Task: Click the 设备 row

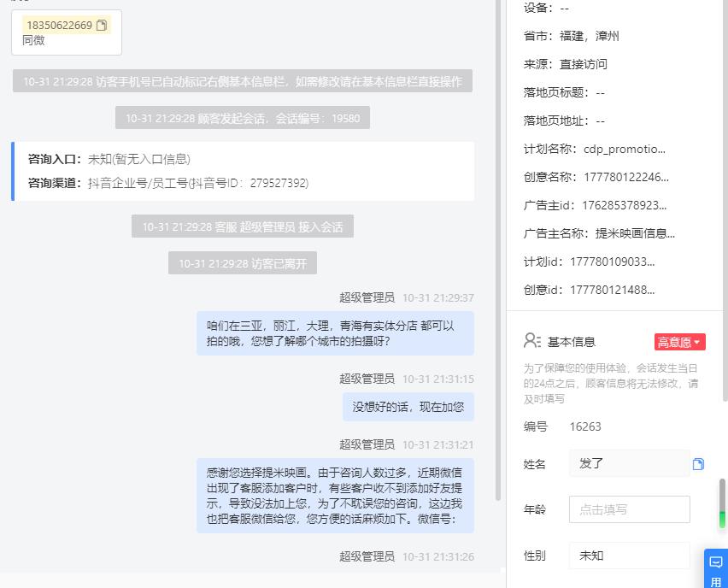Action: pyautogui.click(x=547, y=8)
